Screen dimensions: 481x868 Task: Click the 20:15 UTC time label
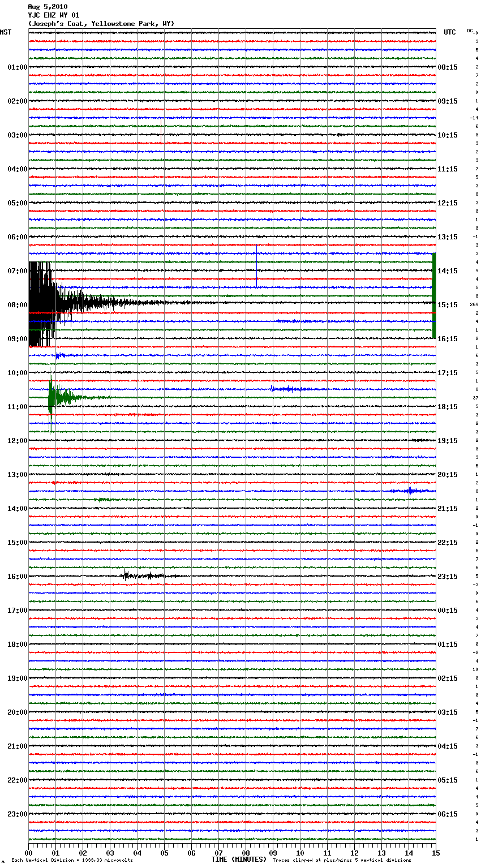[448, 475]
